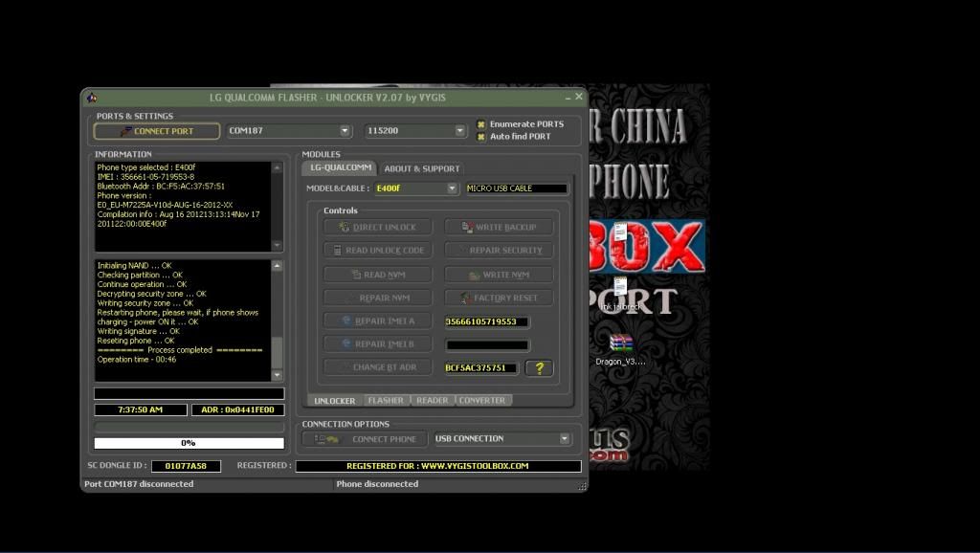Click the BT address field BCF5AC375751
The height and width of the screenshot is (553, 980).
tap(481, 368)
